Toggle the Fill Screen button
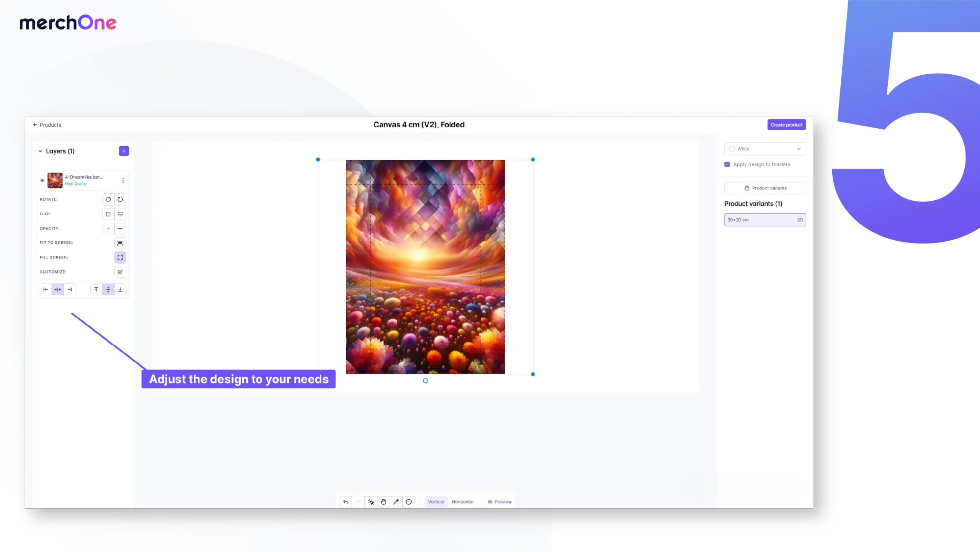 [x=120, y=257]
